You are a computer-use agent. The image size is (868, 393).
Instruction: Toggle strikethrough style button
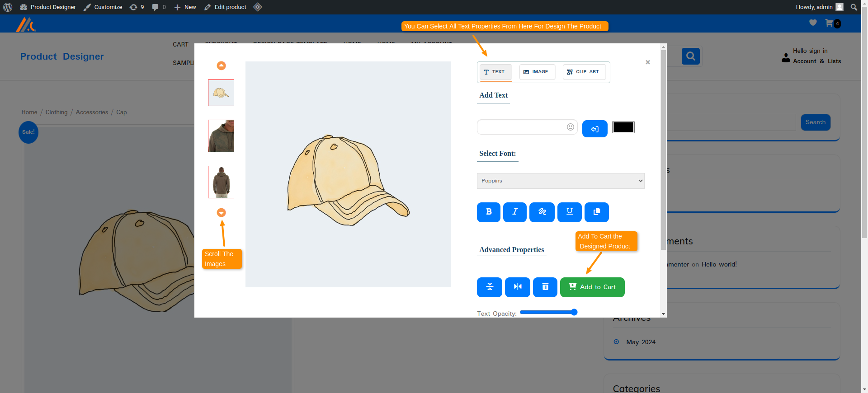click(542, 212)
